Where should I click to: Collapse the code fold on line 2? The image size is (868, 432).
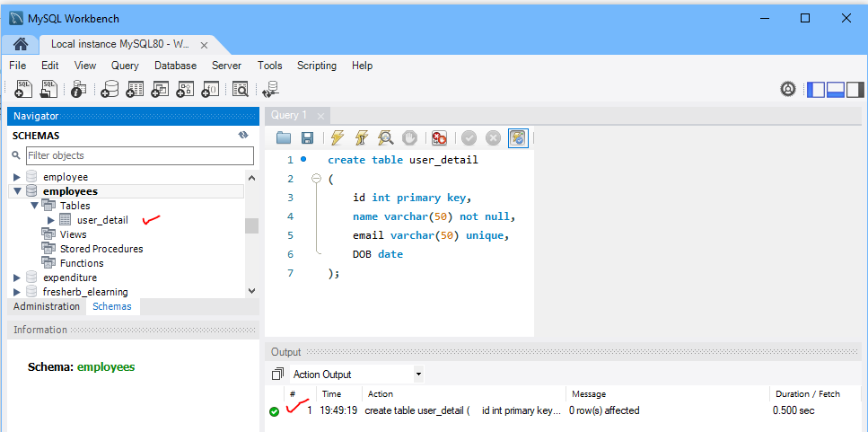316,179
